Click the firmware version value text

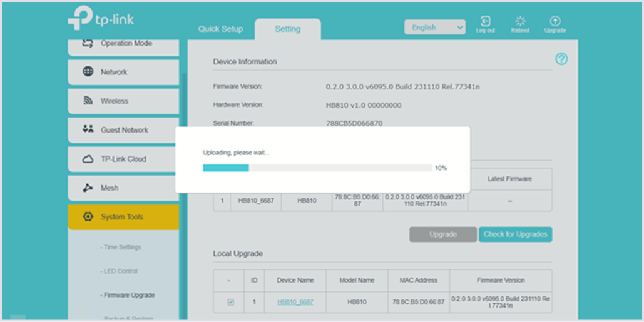click(x=403, y=87)
